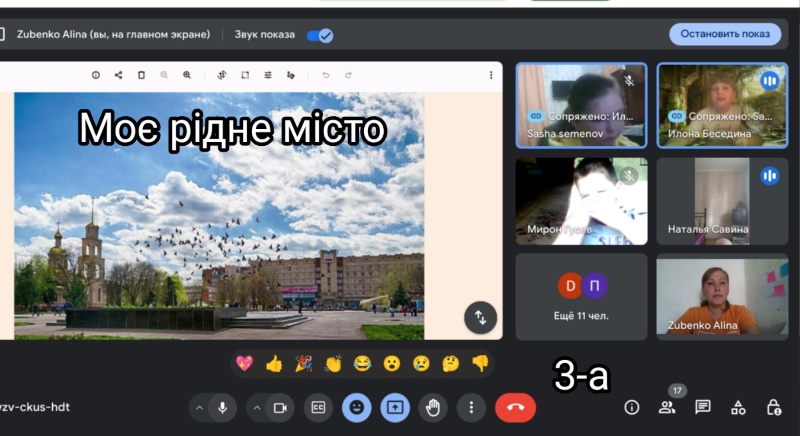Expand the microphone audio settings arrow
Screen dimensions: 800x436
coord(199,407)
